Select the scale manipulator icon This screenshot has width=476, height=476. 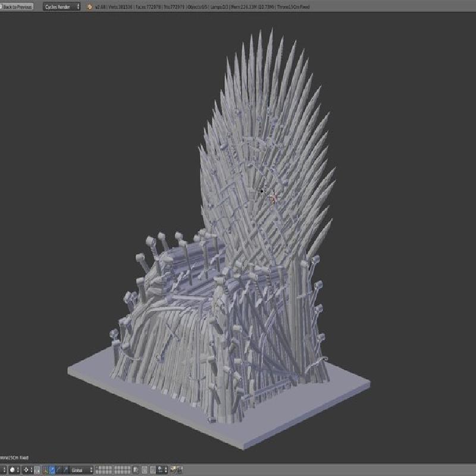pyautogui.click(x=65, y=470)
